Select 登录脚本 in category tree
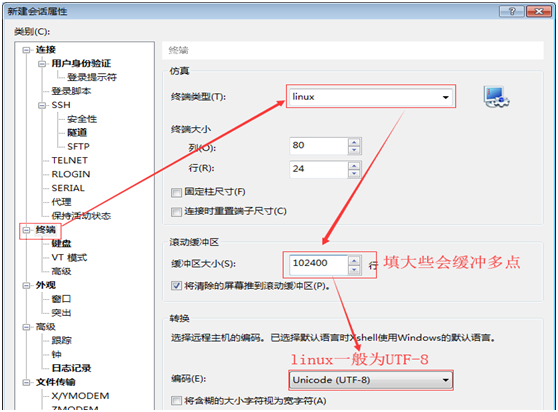 [71, 91]
